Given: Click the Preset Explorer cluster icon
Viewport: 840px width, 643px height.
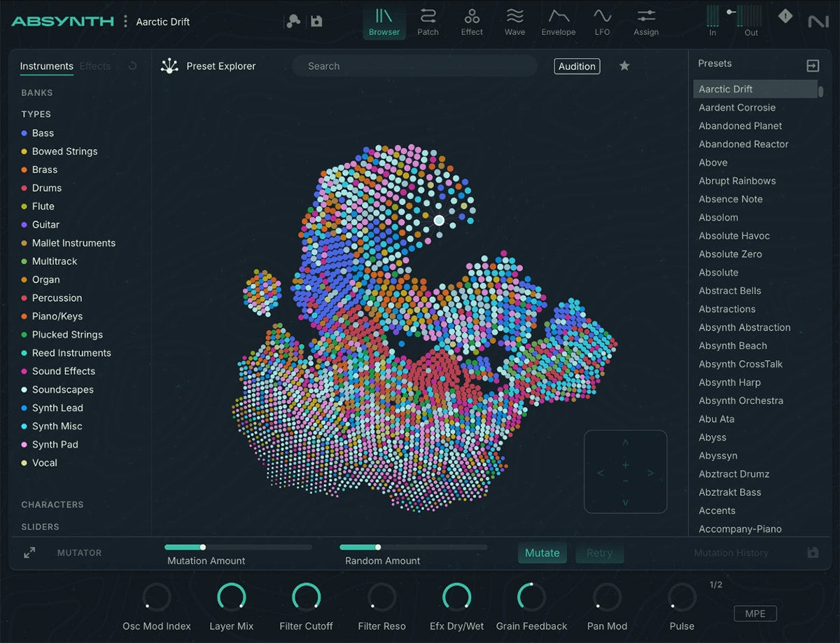Looking at the screenshot, I should coord(169,67).
